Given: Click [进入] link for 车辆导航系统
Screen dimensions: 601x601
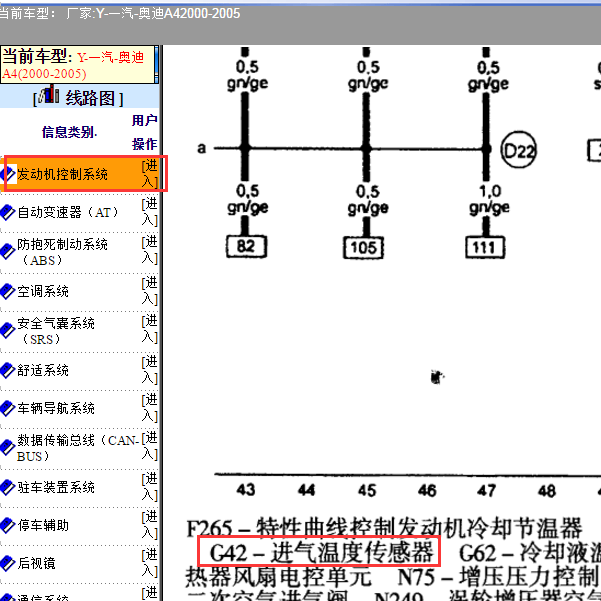Looking at the screenshot, I should (149, 408).
